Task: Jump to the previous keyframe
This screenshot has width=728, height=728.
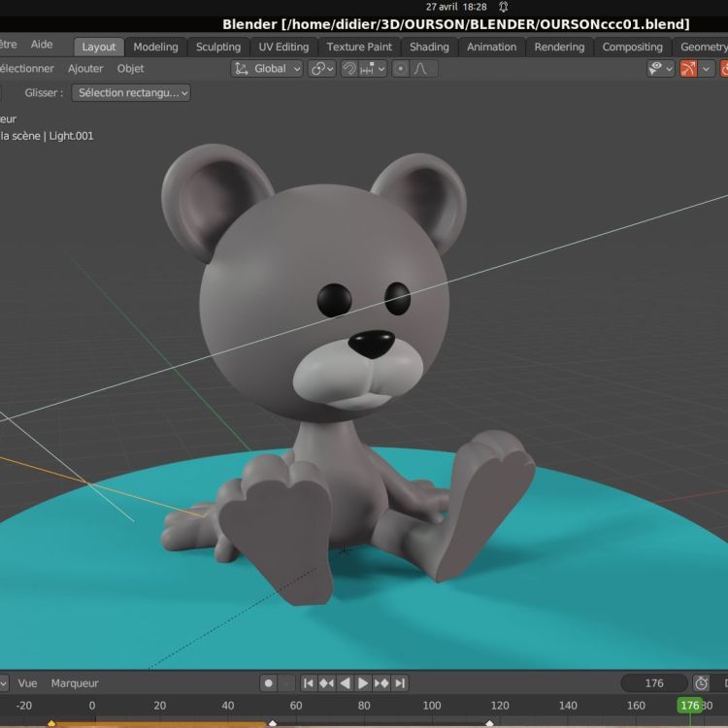Action: click(326, 683)
